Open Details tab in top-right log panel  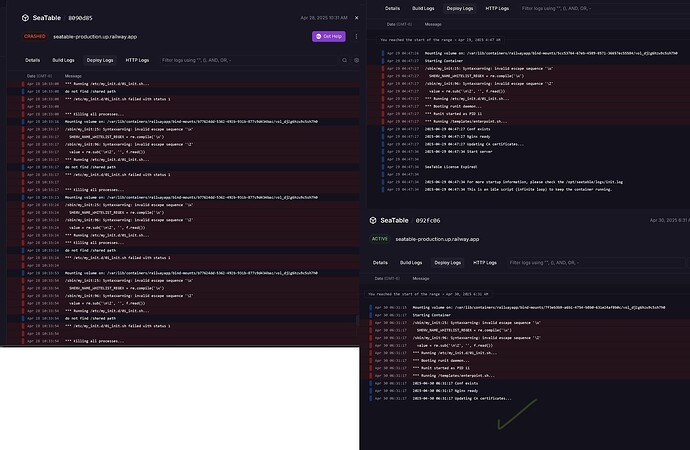393,8
